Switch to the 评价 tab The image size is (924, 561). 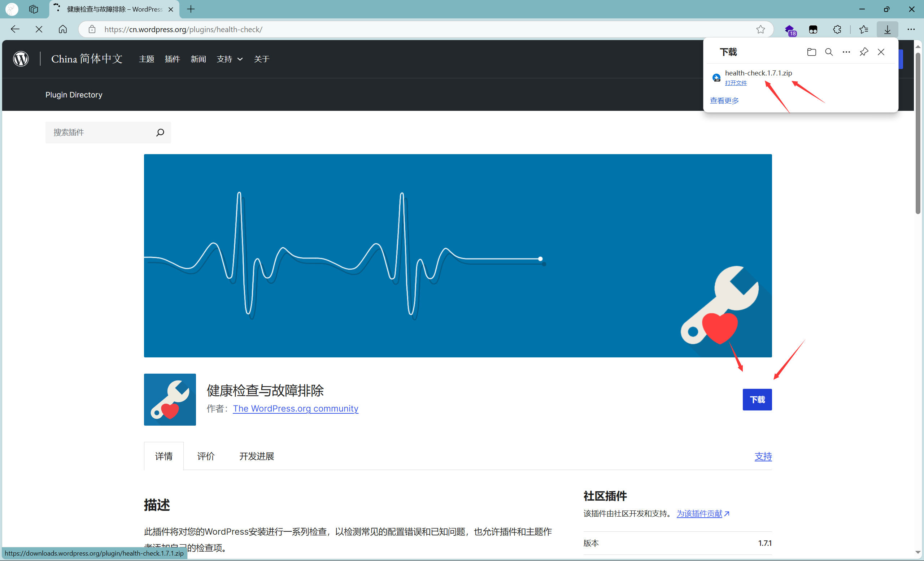point(205,456)
